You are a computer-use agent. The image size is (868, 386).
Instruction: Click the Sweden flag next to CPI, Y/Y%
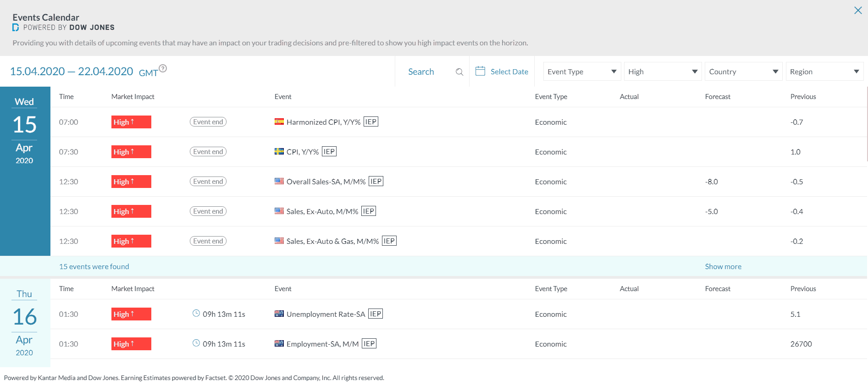point(279,151)
